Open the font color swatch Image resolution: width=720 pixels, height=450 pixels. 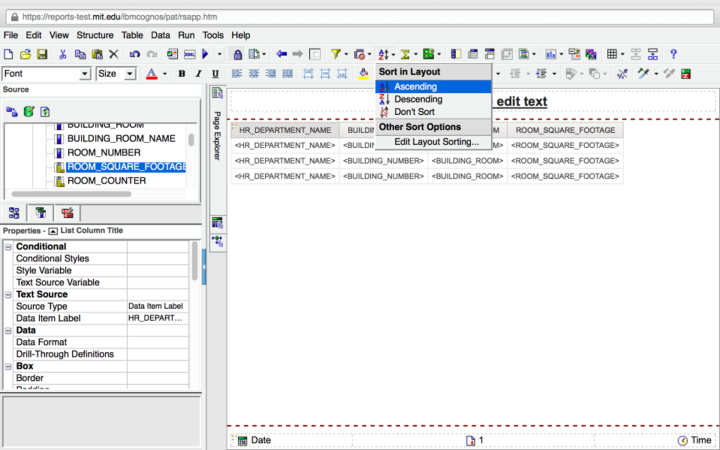[x=151, y=74]
